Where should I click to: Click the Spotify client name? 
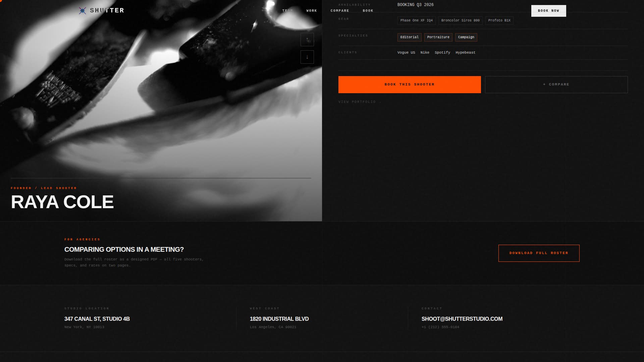coord(442,53)
